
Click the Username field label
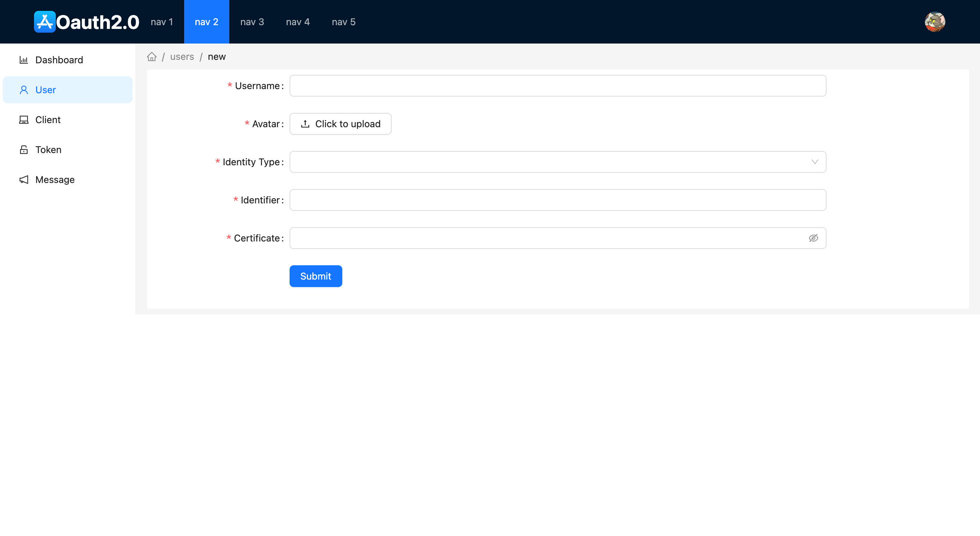(x=258, y=86)
